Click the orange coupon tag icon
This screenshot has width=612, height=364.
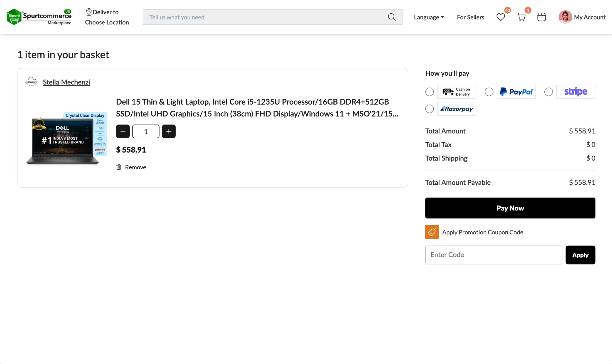pyautogui.click(x=432, y=232)
